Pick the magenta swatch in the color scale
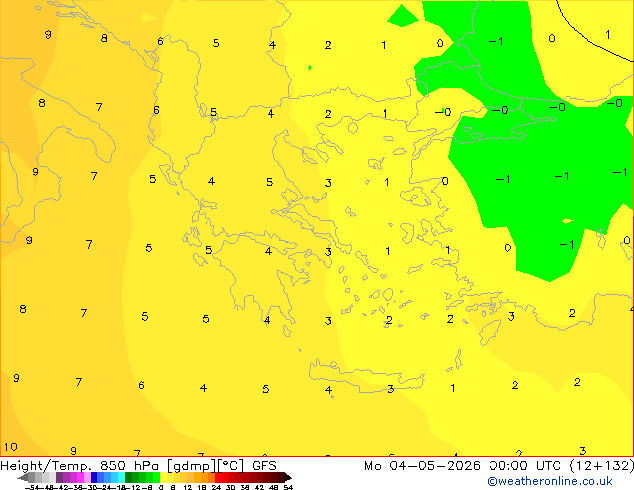 [80, 477]
